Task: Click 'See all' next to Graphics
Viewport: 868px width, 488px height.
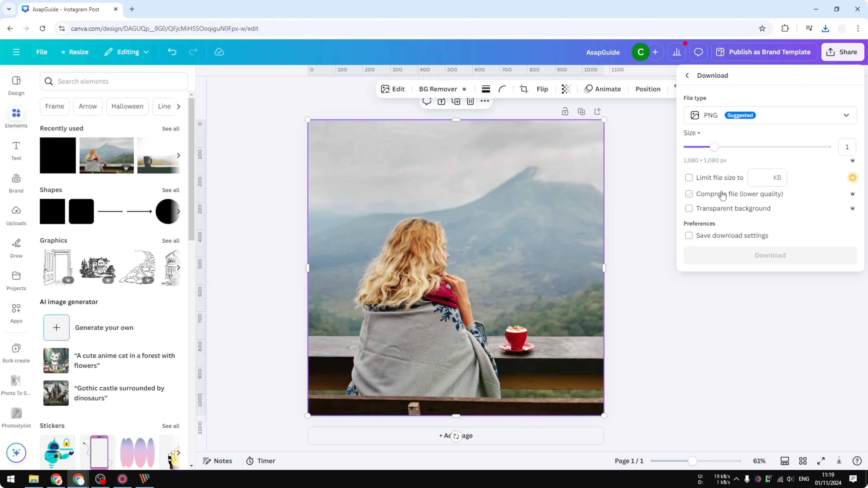Action: (171, 240)
